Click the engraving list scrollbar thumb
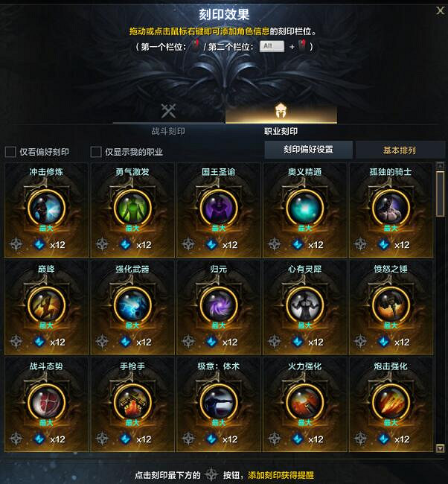The image size is (448, 484). point(441,194)
